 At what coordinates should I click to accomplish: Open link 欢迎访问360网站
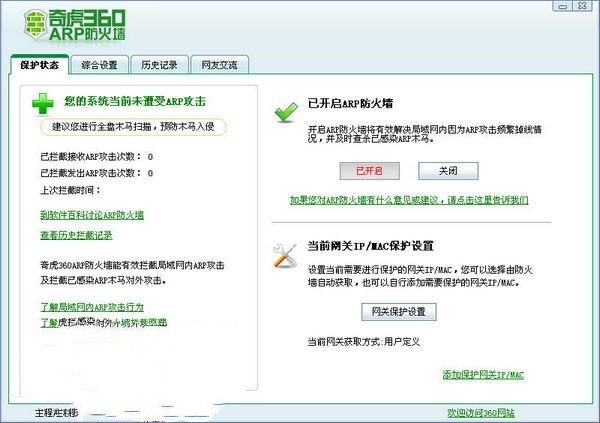481,413
